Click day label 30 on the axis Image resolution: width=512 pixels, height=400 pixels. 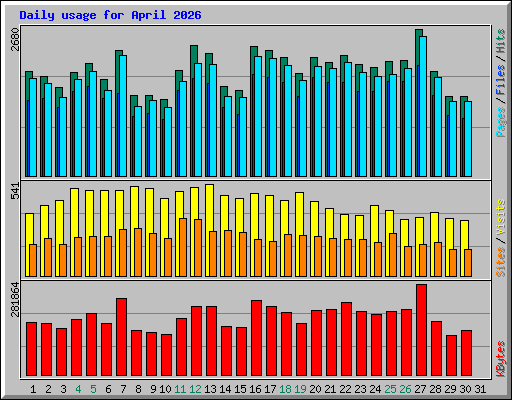tap(465, 389)
